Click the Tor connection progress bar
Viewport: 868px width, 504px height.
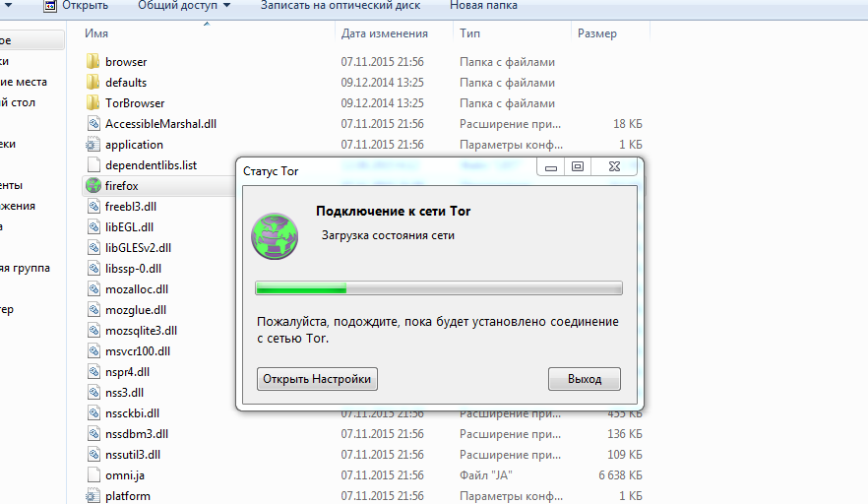(x=438, y=288)
